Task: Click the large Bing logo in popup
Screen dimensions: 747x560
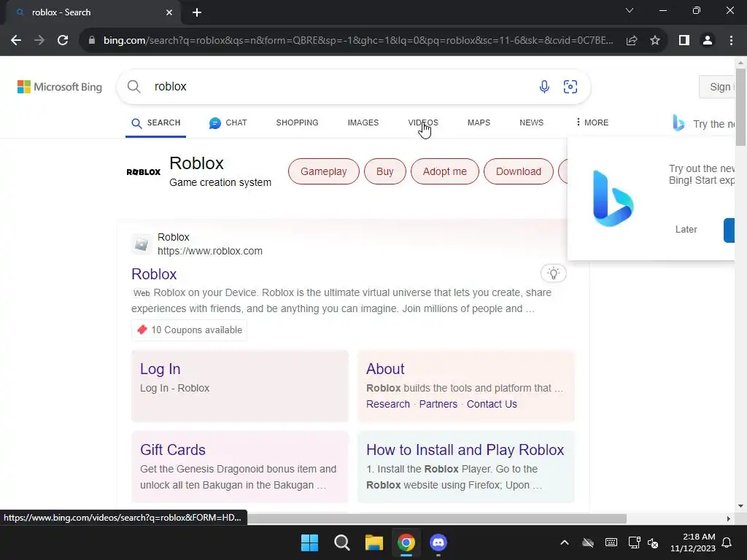Action: (x=613, y=198)
